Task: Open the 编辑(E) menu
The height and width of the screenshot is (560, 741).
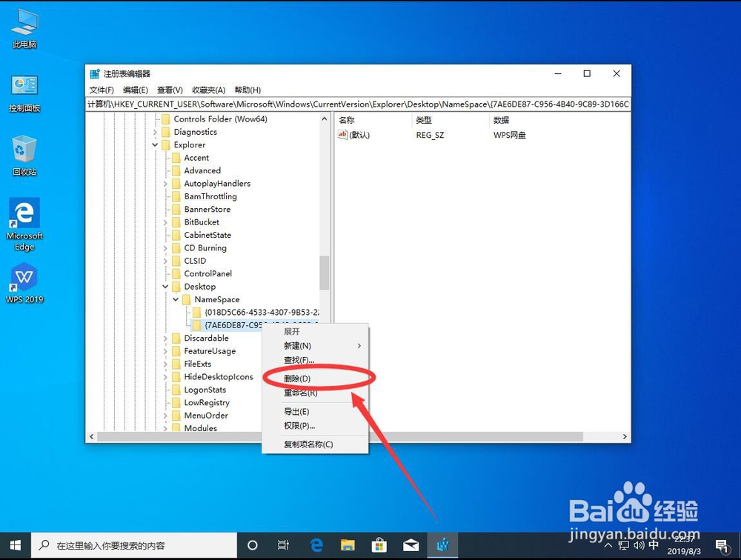Action: (135, 90)
